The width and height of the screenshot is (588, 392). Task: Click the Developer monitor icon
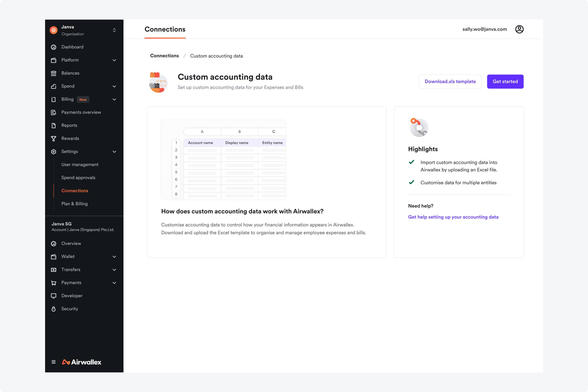(53, 296)
